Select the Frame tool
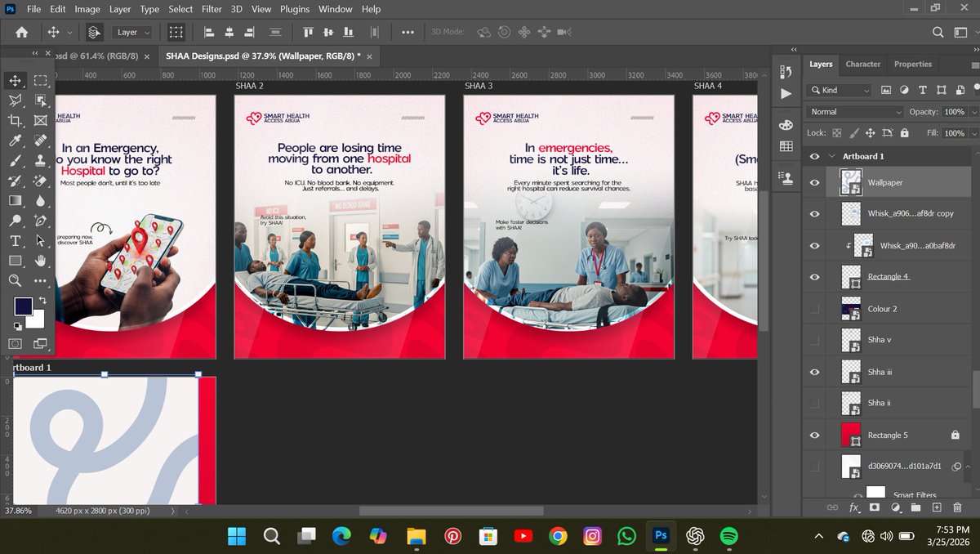Image resolution: width=980 pixels, height=554 pixels. tap(41, 120)
